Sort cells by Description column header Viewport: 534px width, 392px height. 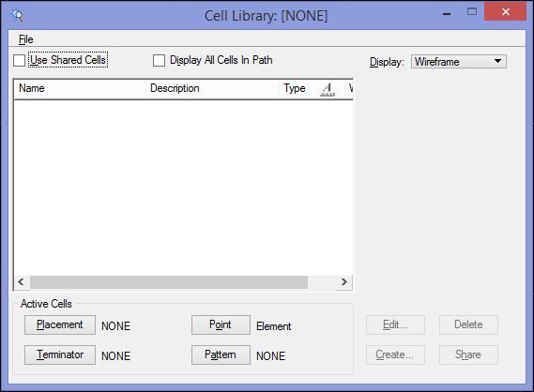(212, 88)
